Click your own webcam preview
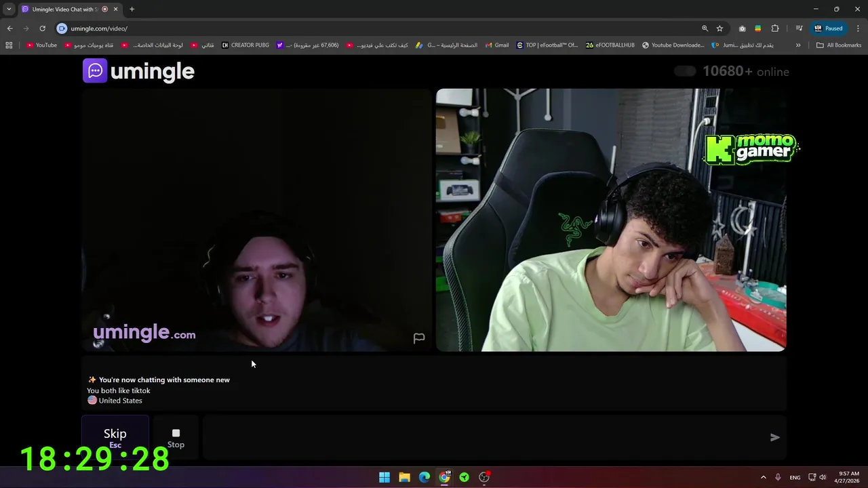This screenshot has width=868, height=488. (x=611, y=220)
